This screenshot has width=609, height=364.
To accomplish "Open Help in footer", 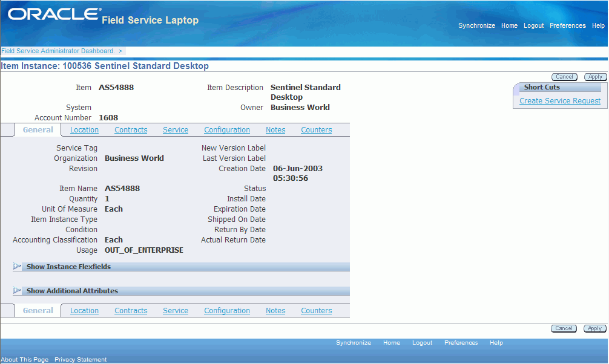I will (x=496, y=343).
